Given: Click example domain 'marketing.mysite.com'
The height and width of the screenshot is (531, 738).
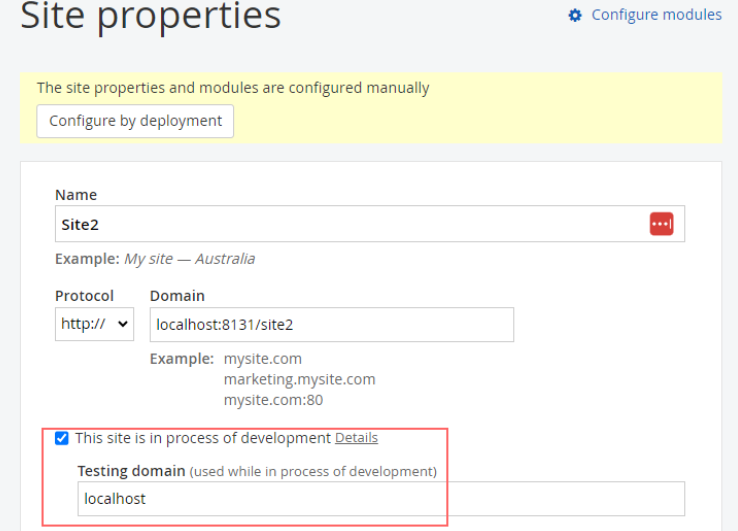Looking at the screenshot, I should tap(299, 379).
